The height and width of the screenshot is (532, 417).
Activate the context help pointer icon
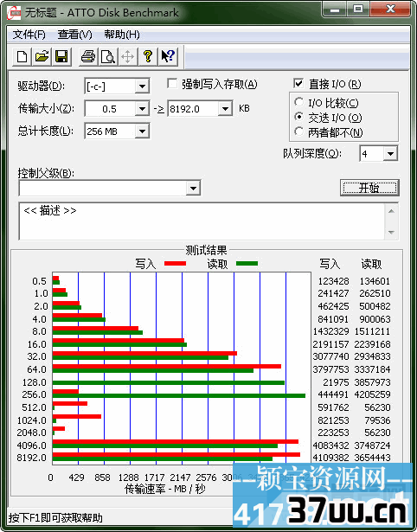(168, 56)
